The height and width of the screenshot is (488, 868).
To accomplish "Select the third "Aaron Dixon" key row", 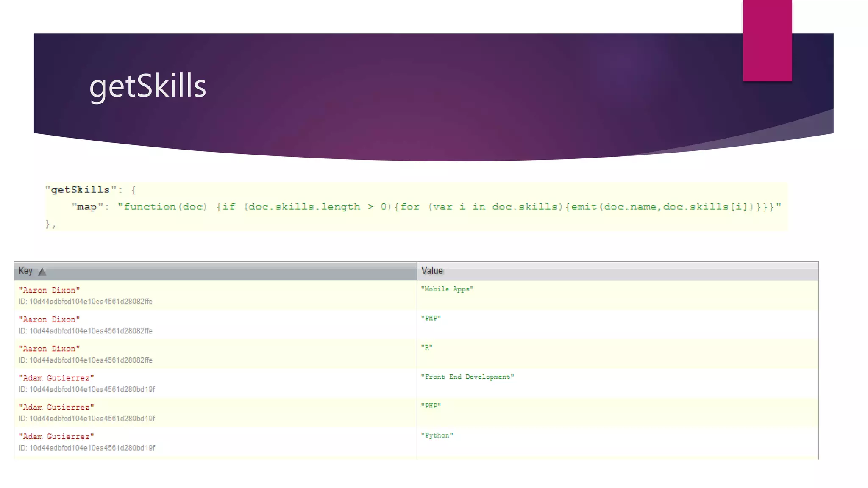I will pyautogui.click(x=49, y=349).
